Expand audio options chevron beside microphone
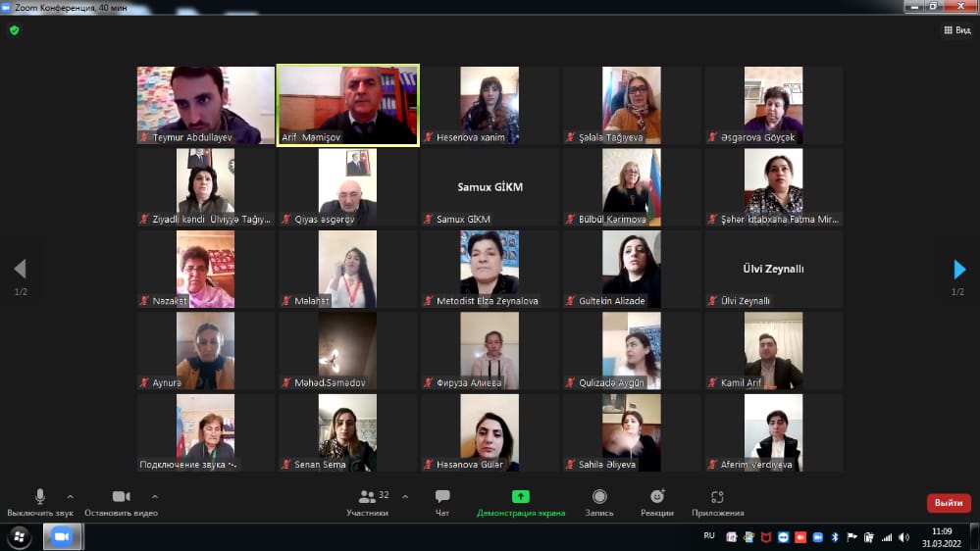Image resolution: width=980 pixels, height=551 pixels. point(70,496)
